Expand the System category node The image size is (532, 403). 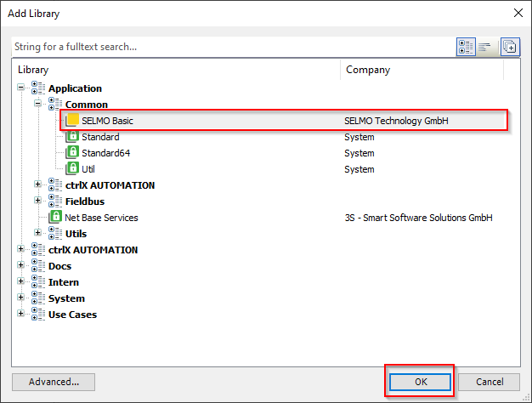(21, 298)
